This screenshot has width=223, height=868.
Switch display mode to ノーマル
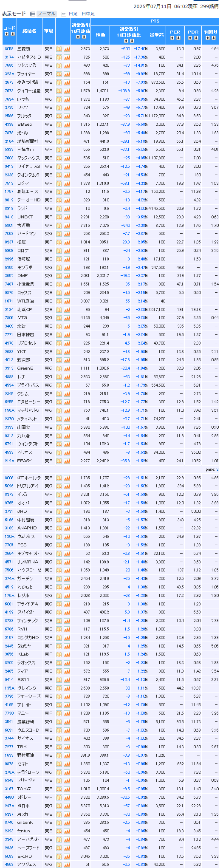click(47, 14)
